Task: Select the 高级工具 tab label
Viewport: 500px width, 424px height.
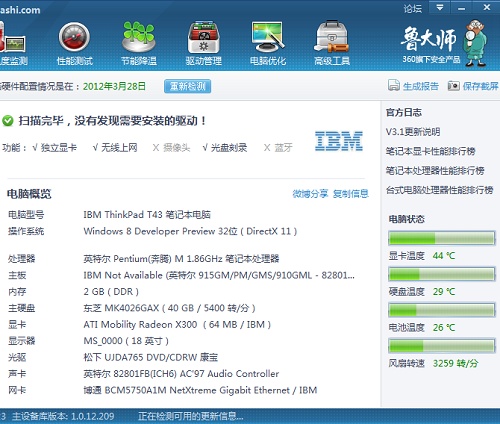Action: click(332, 61)
